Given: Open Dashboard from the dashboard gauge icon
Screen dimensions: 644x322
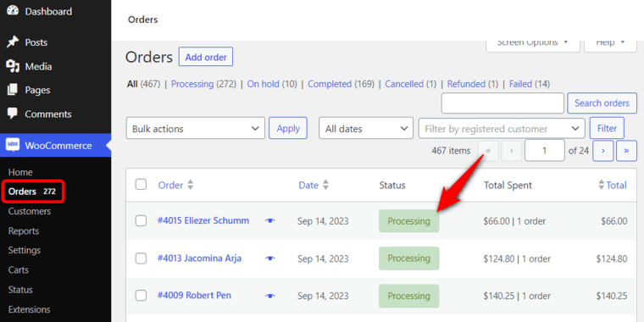Looking at the screenshot, I should [x=13, y=11].
